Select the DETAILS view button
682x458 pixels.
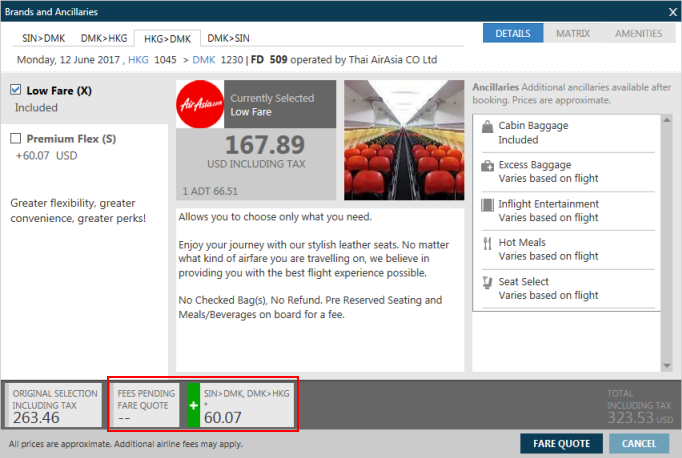pyautogui.click(x=512, y=33)
